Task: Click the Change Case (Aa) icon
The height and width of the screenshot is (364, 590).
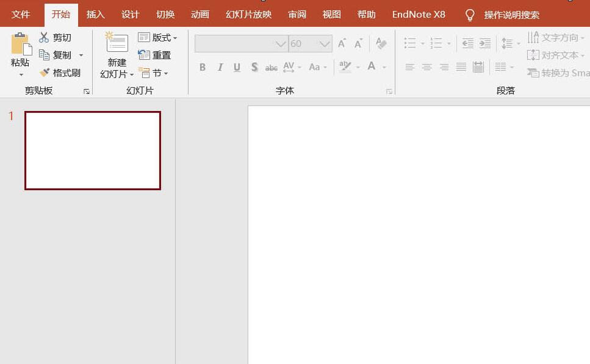Action: pos(314,68)
